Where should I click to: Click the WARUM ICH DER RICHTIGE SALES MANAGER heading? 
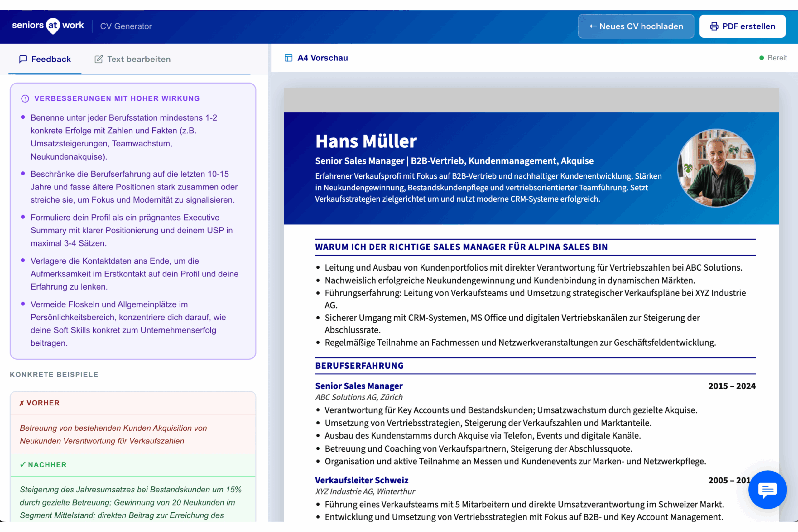461,247
